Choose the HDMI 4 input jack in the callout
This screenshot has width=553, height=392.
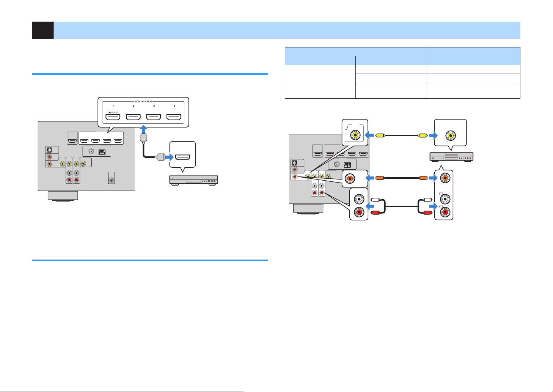(x=174, y=118)
